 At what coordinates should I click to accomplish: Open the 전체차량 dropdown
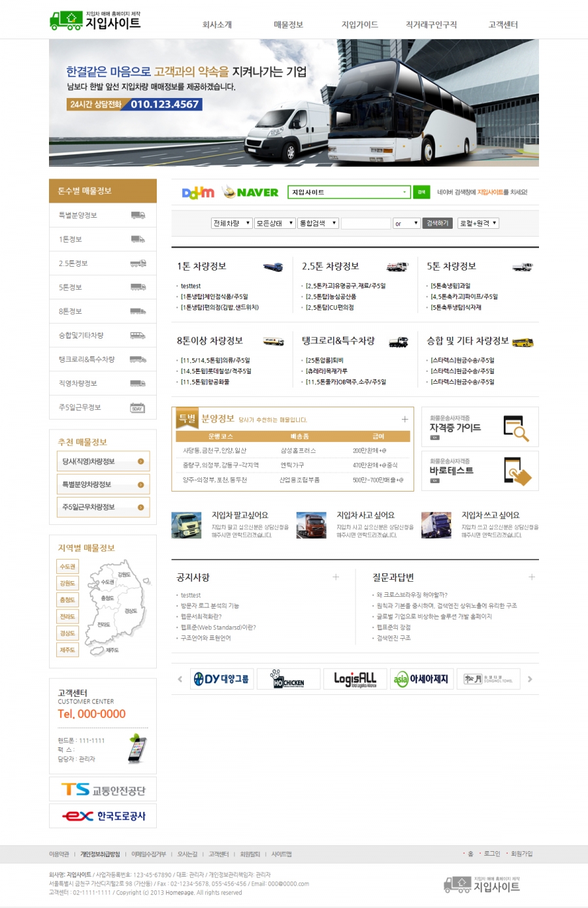point(231,224)
